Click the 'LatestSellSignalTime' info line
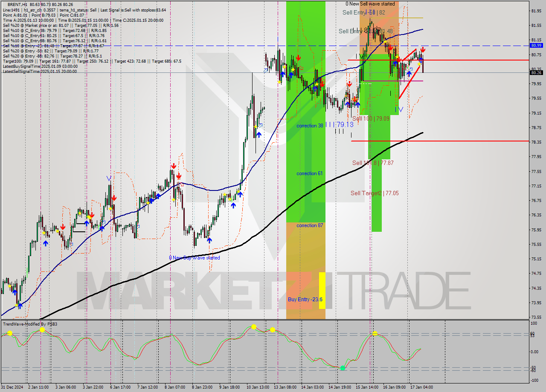The image size is (546, 392). click(x=40, y=71)
